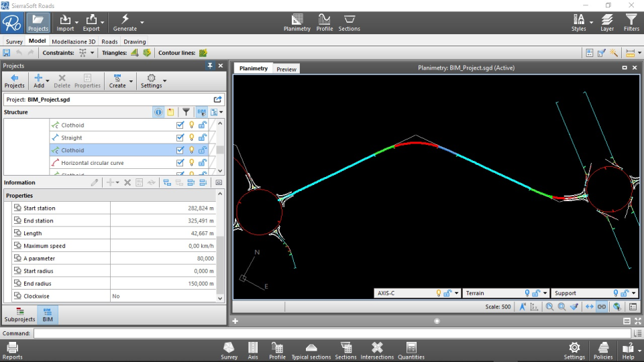Viewport: 644px width, 362px height.
Task: Open the Filters funnel icon
Action: [631, 19]
